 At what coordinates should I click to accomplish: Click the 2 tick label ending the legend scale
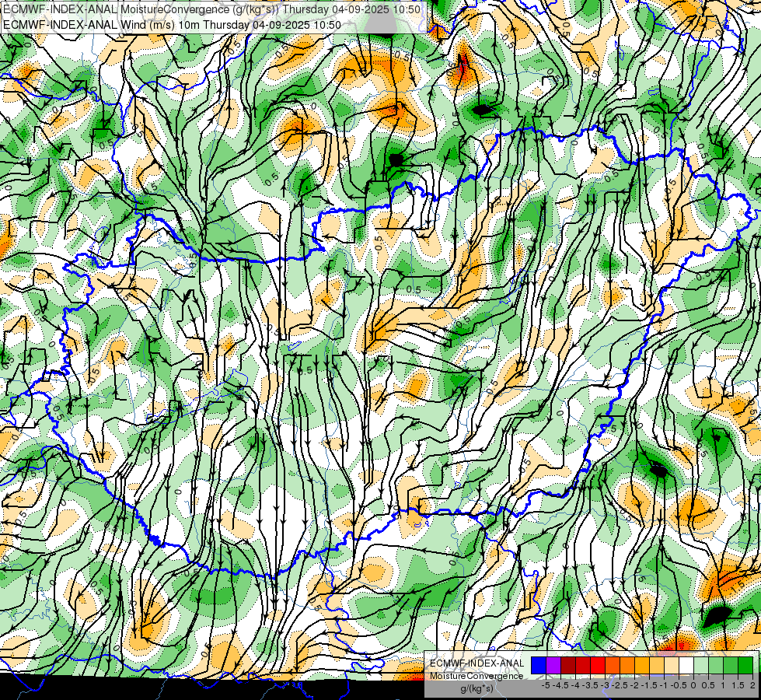(x=752, y=685)
